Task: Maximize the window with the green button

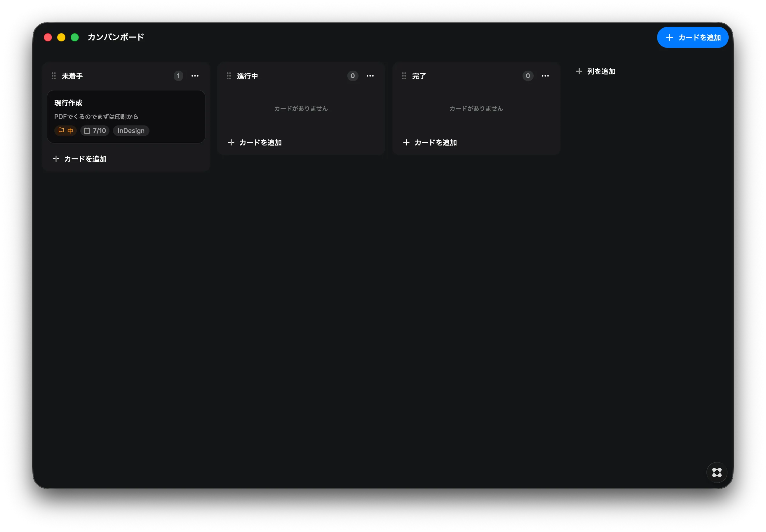Action: pos(75,37)
